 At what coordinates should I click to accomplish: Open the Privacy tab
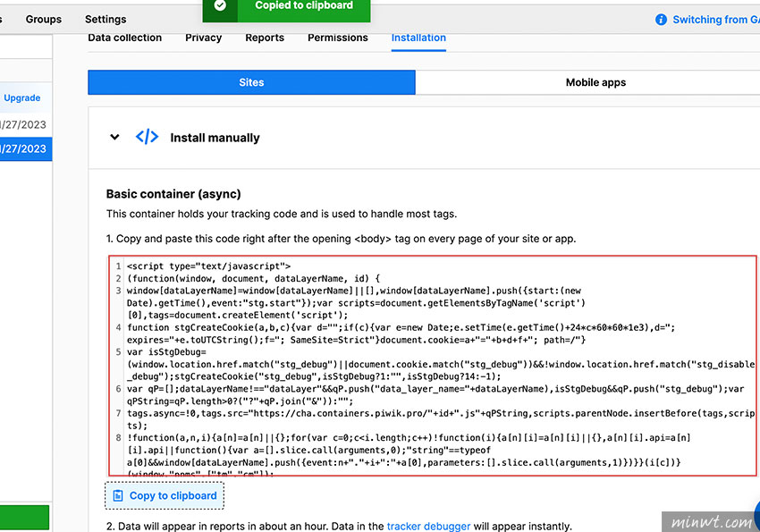pos(203,38)
